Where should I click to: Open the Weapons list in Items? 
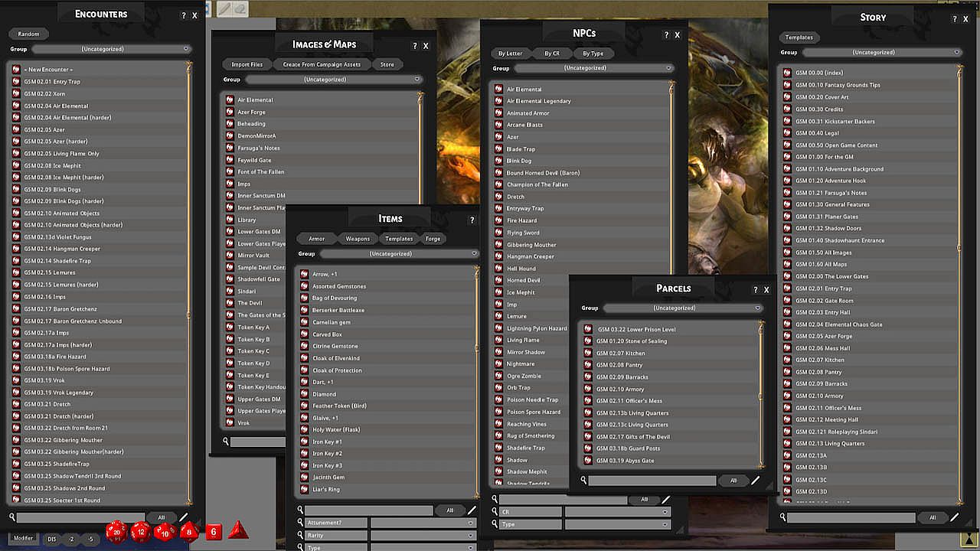pos(358,239)
